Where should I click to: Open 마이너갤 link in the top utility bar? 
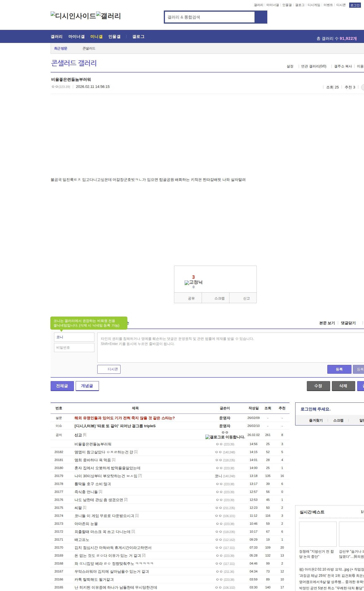pos(272,5)
